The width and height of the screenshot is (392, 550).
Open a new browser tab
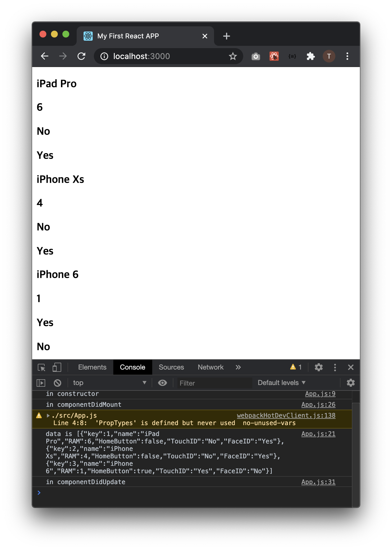[227, 36]
